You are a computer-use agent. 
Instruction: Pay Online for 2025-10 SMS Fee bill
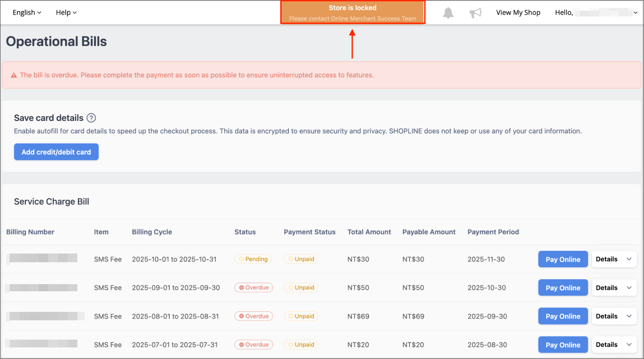pyautogui.click(x=563, y=259)
